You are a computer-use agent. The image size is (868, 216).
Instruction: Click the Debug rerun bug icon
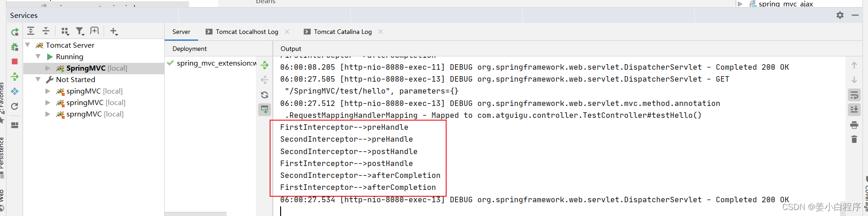15,47
